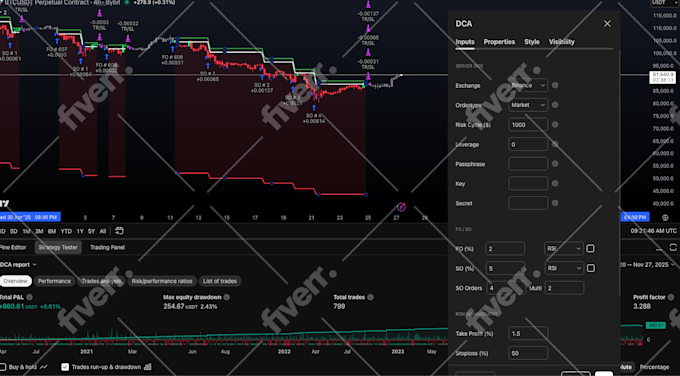Screen dimensions: 680x376
Task: Select the Performance report tab
Action: click(54, 281)
